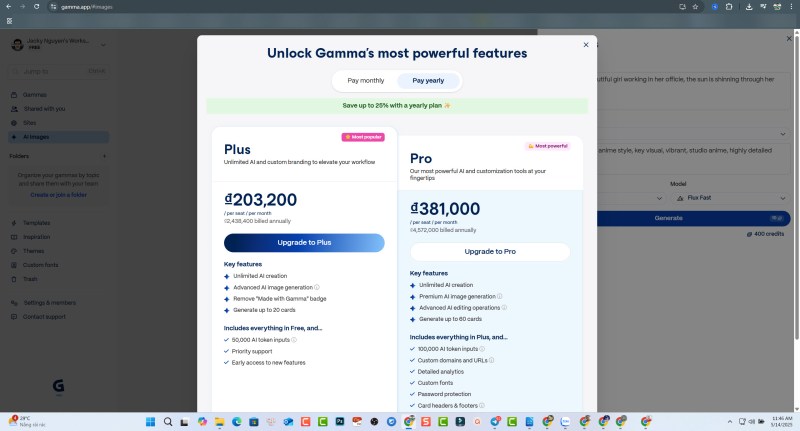Click the Create or join a folder link
Viewport: 800px width, 431px height.
point(57,194)
